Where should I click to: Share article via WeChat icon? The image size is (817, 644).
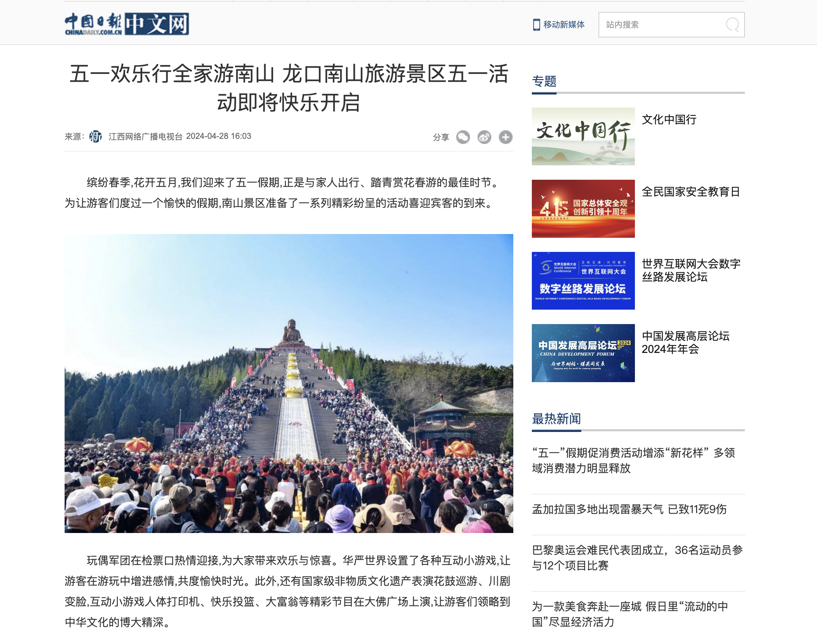[x=463, y=137]
